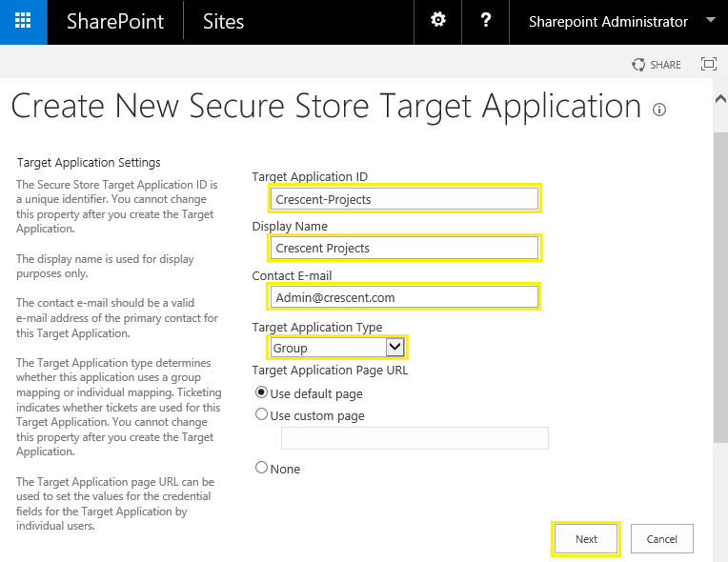Image resolution: width=728 pixels, height=562 pixels.
Task: Open Sharepoint Administrator account name
Action: coord(608,21)
